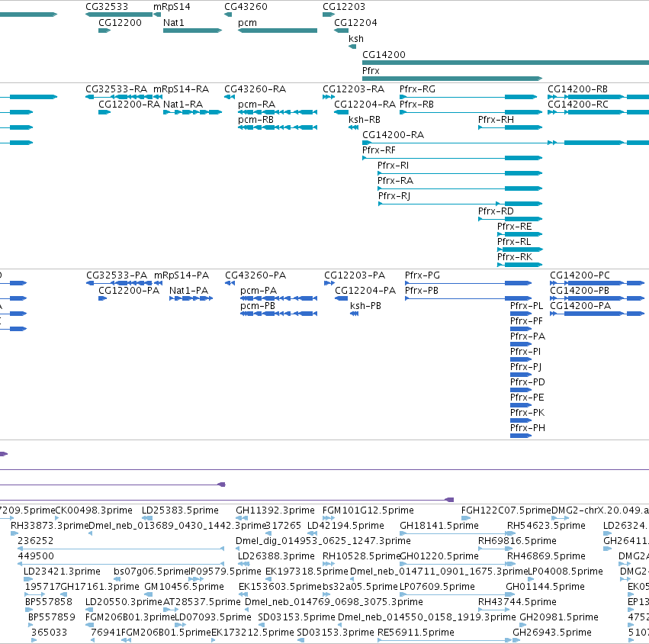Select EST LD25383.5prime label
Screen dimensions: 649x644
(x=180, y=510)
